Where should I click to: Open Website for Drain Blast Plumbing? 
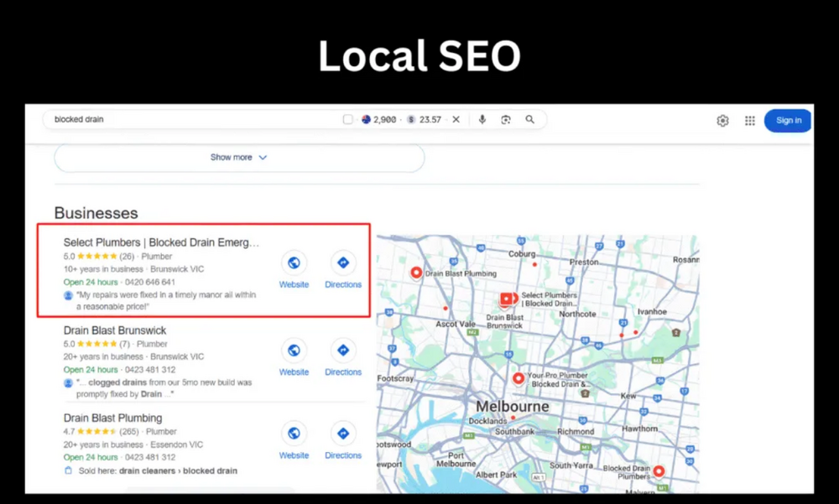click(x=294, y=441)
